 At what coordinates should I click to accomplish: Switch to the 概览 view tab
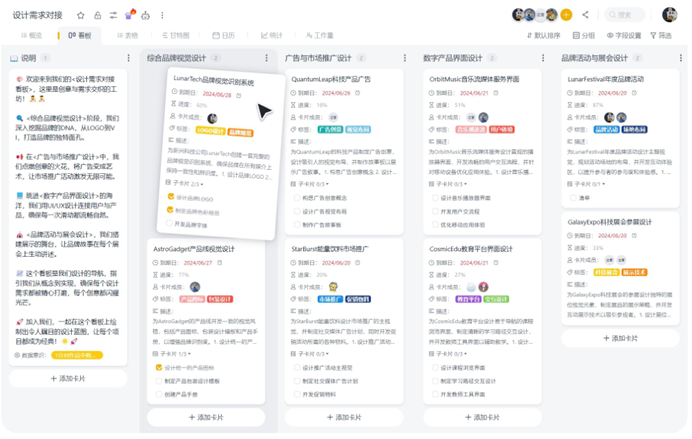(x=31, y=36)
